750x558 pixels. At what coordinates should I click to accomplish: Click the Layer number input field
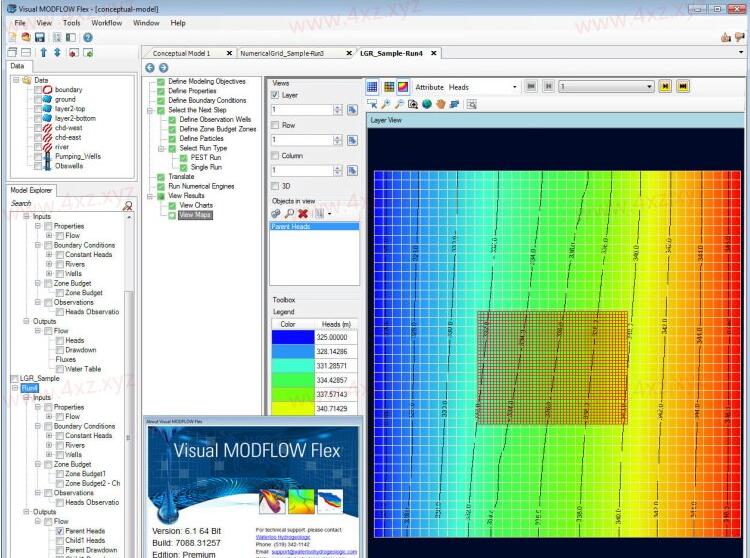(302, 110)
